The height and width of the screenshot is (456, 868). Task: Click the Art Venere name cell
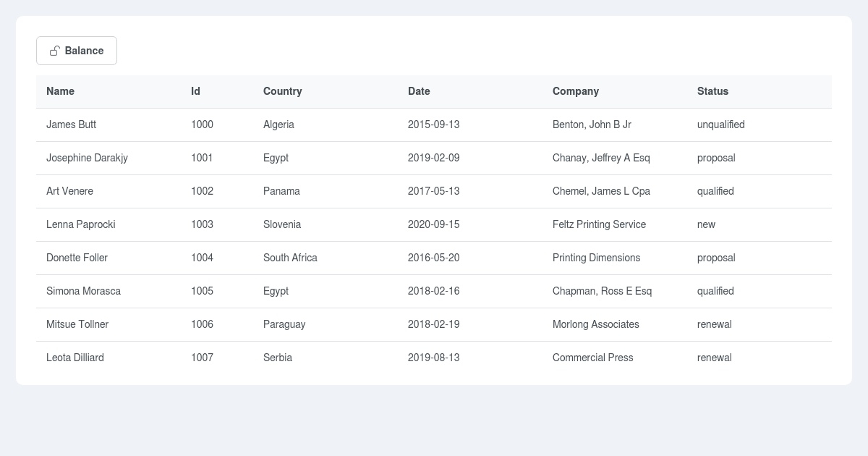click(x=69, y=191)
